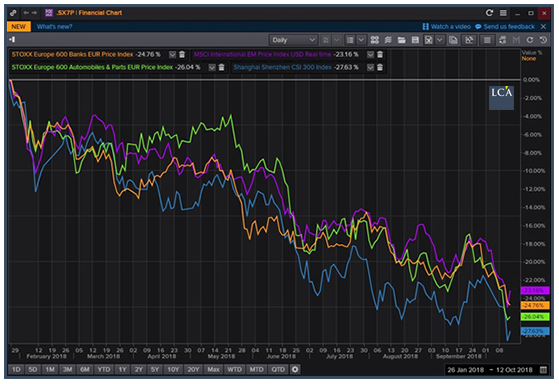The height and width of the screenshot is (384, 559).
Task: Expand options for Automobiles & Parts series
Action: pyautogui.click(x=212, y=67)
